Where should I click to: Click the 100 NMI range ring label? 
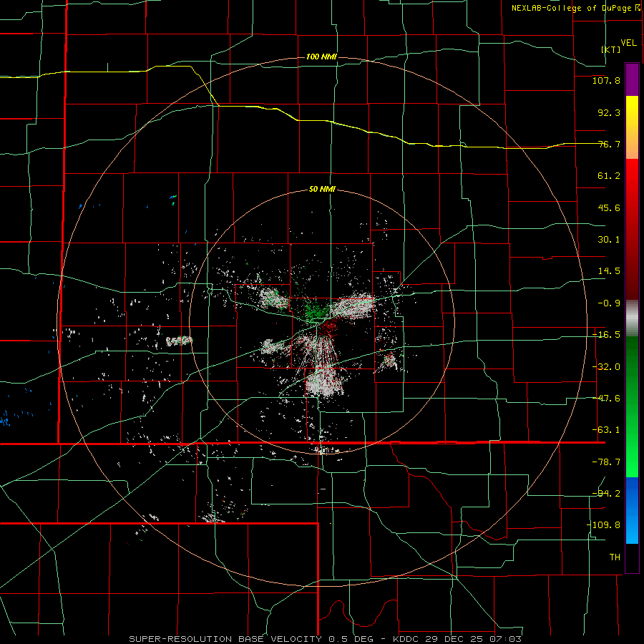pos(321,57)
